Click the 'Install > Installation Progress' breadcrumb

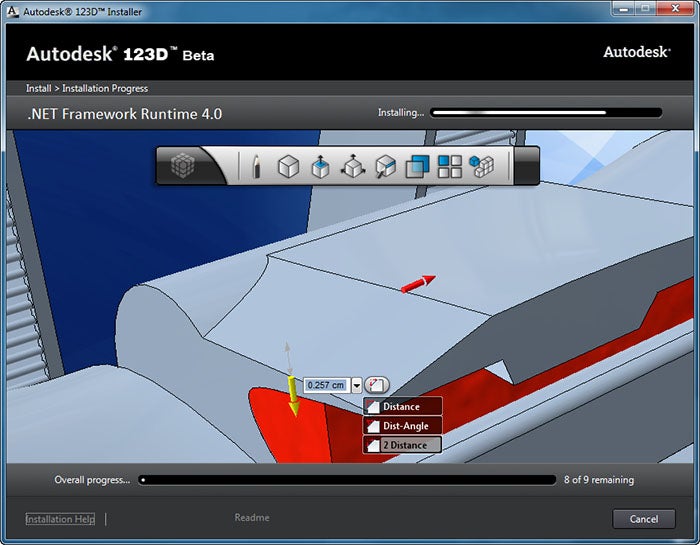point(87,88)
